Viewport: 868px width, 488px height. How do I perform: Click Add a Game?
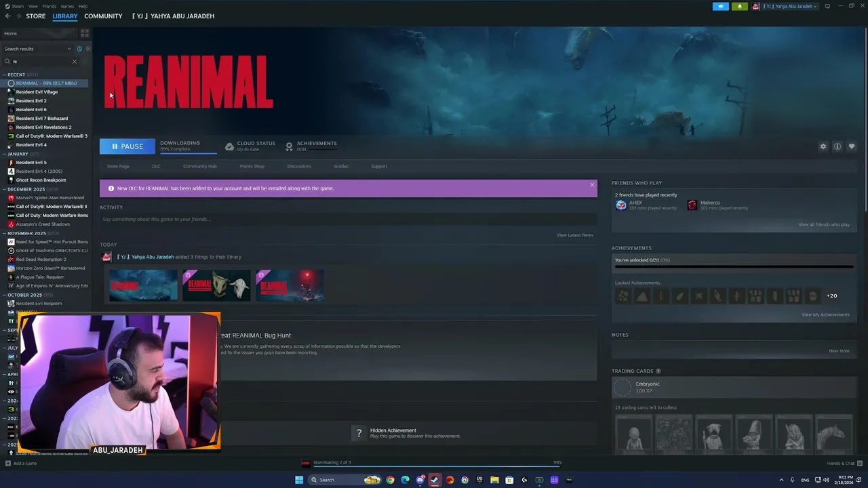pyautogui.click(x=21, y=464)
